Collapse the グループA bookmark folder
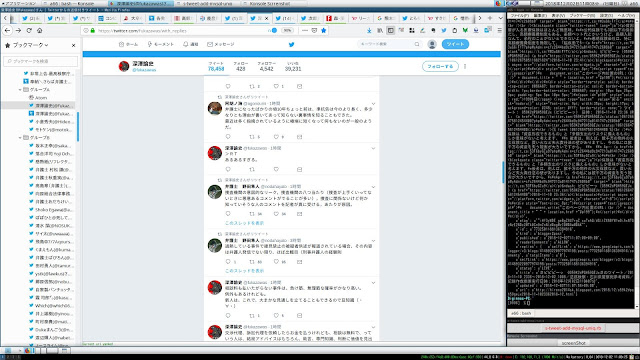The width and height of the screenshot is (640, 360). click(x=20, y=89)
